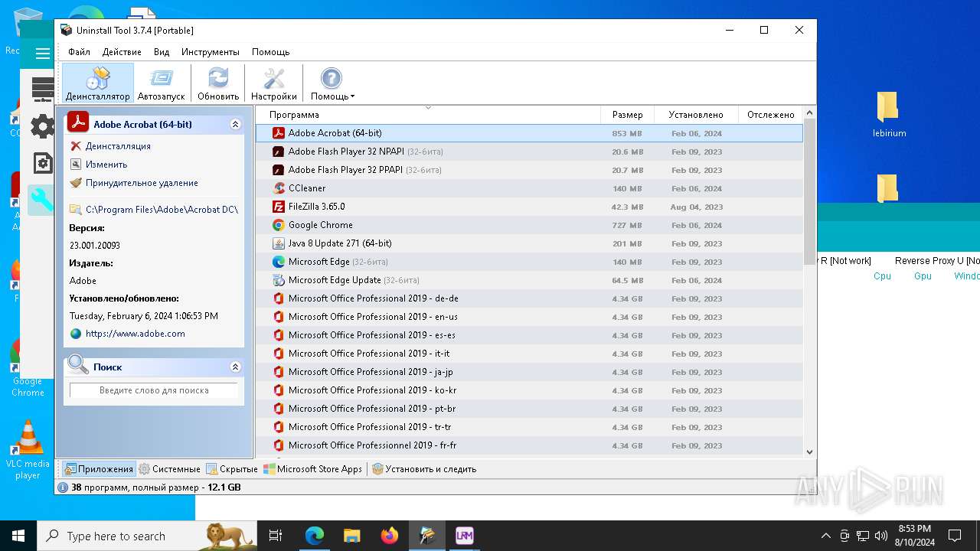The height and width of the screenshot is (551, 980).
Task: Open the notification center on the taskbar
Action: (955, 536)
